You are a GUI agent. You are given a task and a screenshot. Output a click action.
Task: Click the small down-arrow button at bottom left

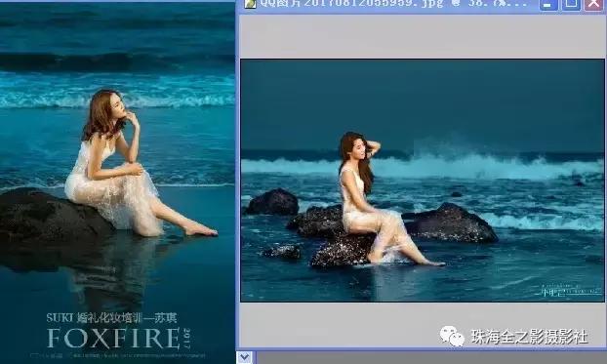pyautogui.click(x=244, y=357)
